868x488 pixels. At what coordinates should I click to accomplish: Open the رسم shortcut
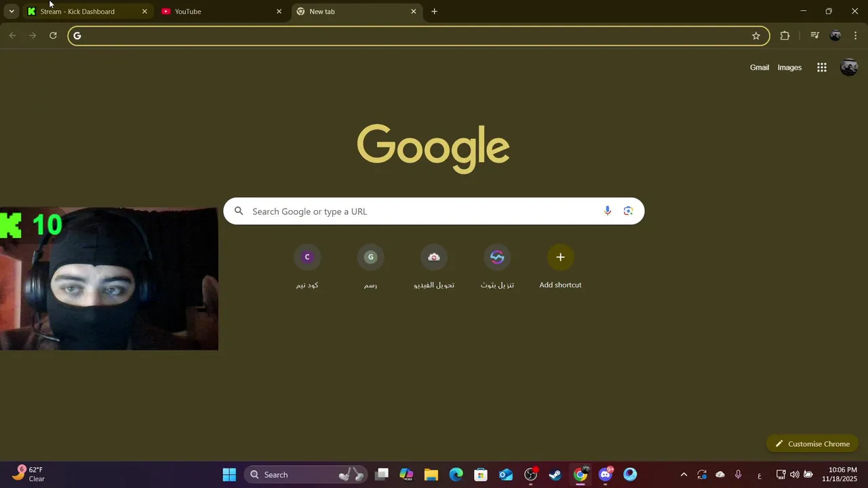coord(370,267)
